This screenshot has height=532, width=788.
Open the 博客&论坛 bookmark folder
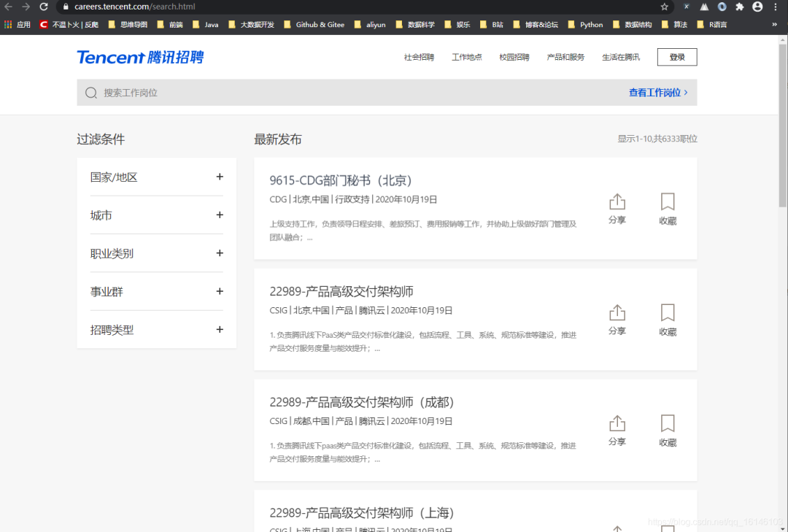[536, 25]
